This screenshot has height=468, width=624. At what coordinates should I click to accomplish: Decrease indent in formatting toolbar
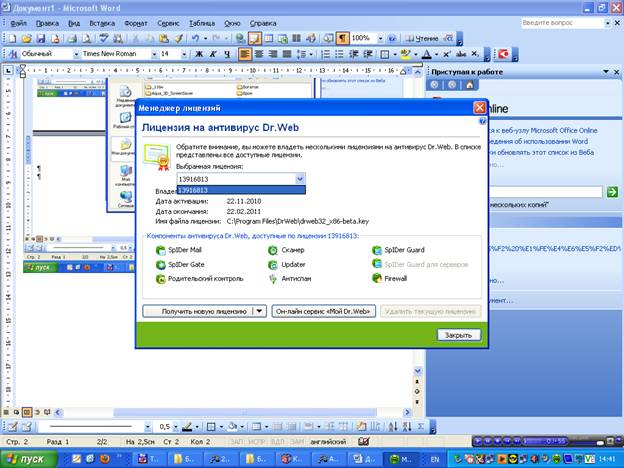(353, 54)
